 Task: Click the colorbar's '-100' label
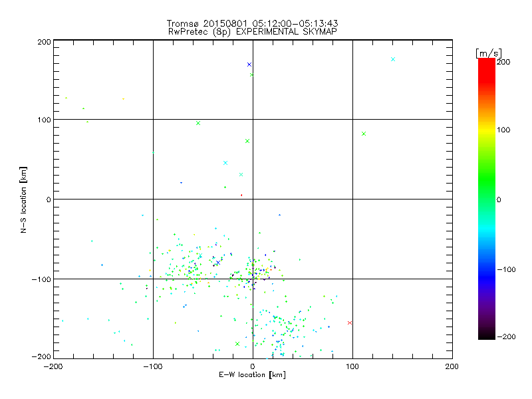[x=506, y=269]
